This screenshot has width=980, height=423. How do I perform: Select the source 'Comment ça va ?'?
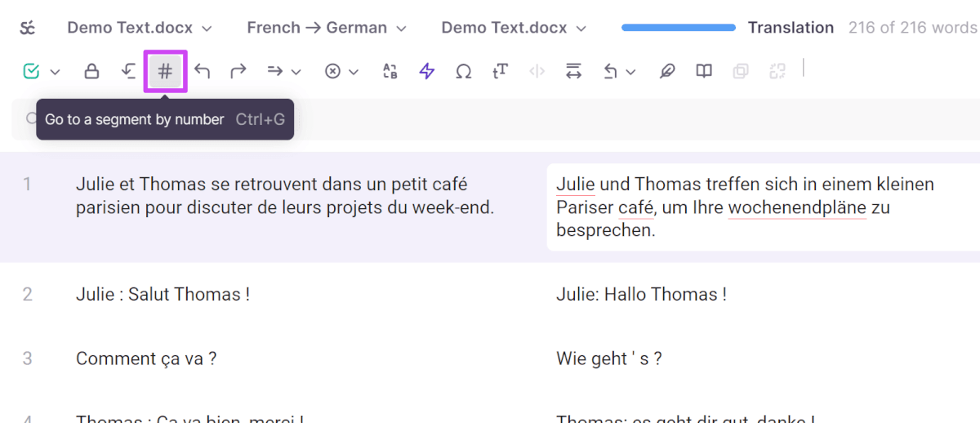pyautogui.click(x=146, y=358)
